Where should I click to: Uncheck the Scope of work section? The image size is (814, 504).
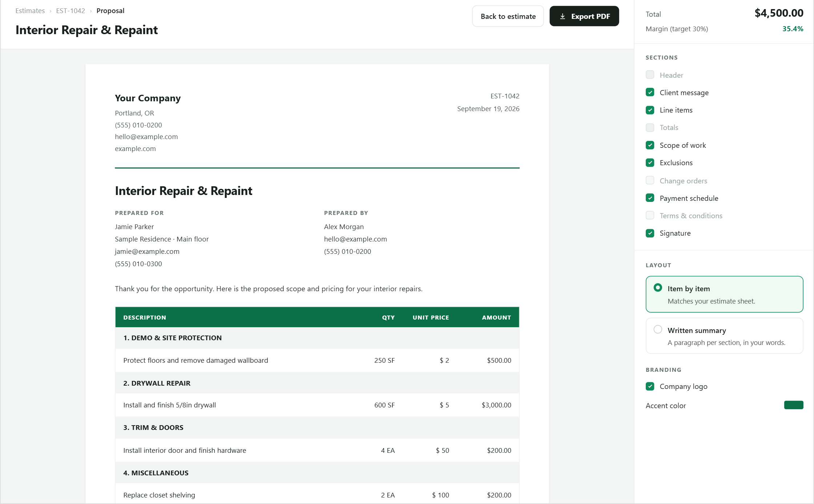pos(650,145)
